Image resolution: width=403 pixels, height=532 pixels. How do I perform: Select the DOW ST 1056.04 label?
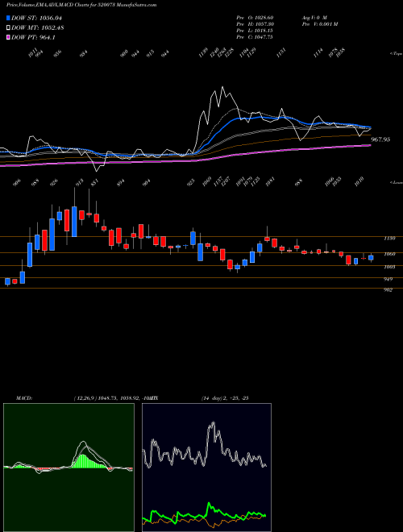[36, 18]
